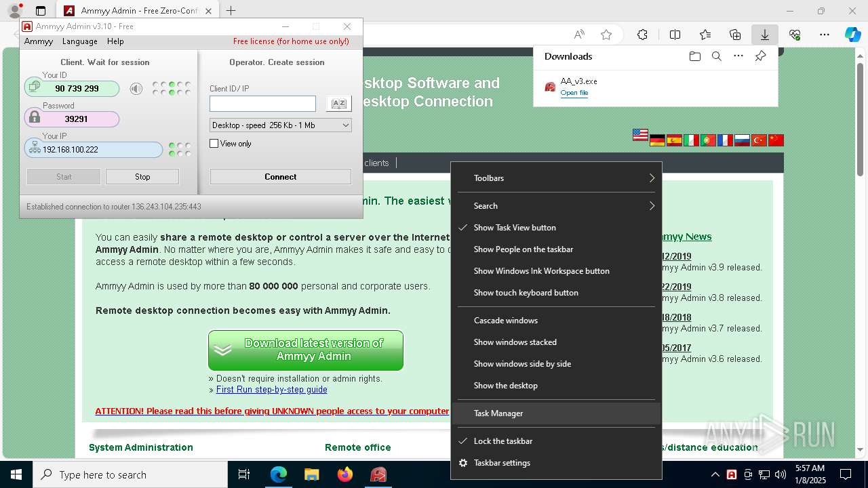Choose Show windows side by side

point(556,364)
